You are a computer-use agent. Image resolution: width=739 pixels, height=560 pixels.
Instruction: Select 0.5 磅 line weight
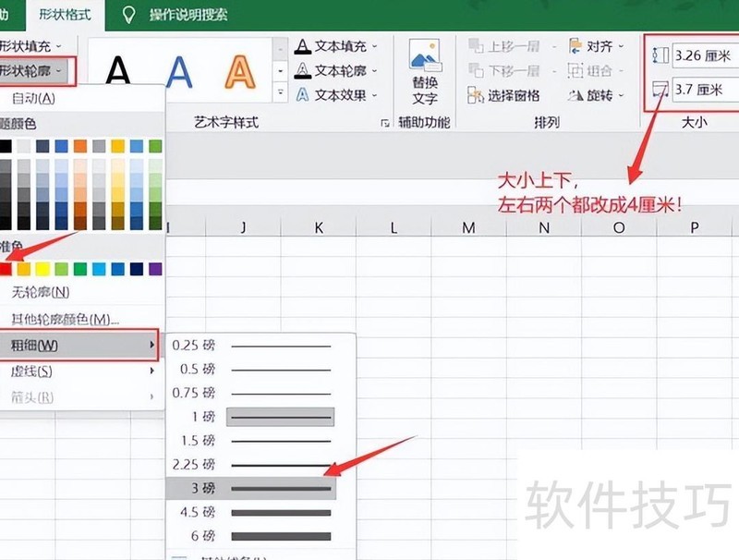pos(251,369)
